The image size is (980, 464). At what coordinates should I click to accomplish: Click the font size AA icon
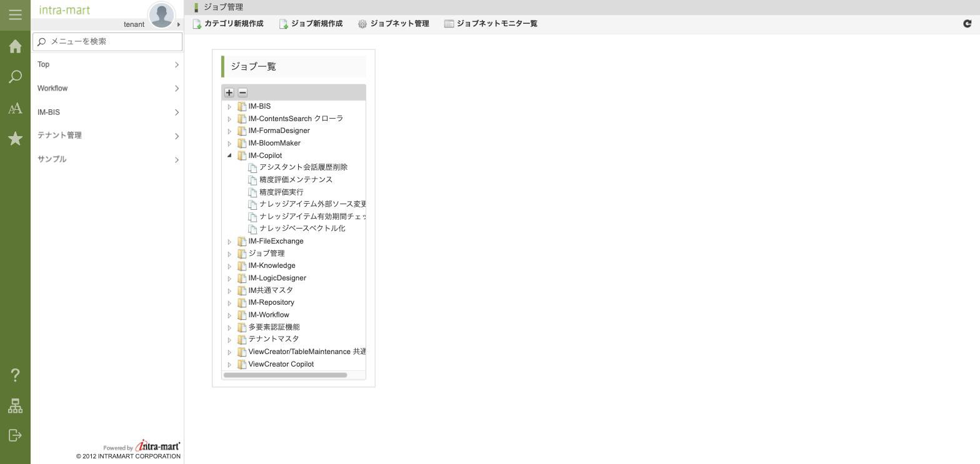click(15, 108)
